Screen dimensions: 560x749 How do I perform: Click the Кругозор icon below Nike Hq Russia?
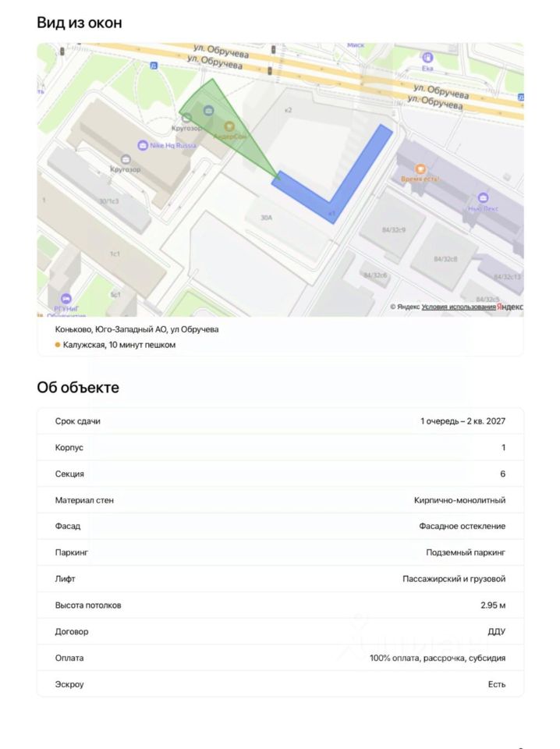pyautogui.click(x=126, y=159)
